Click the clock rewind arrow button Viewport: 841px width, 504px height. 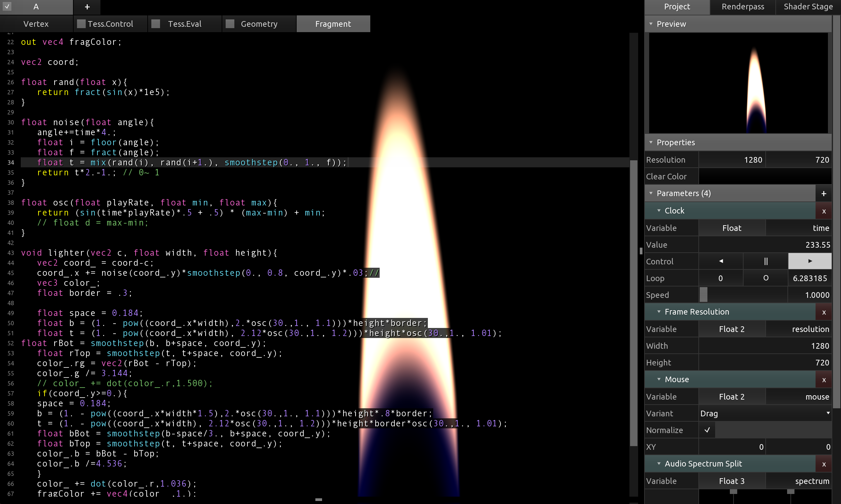click(x=721, y=261)
